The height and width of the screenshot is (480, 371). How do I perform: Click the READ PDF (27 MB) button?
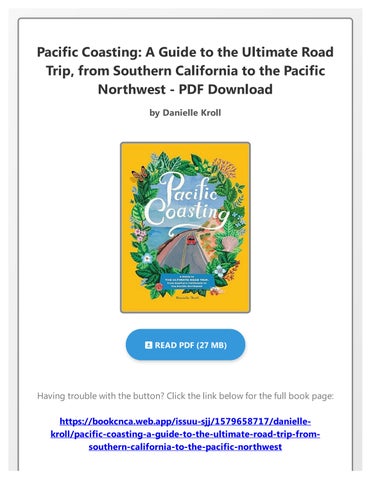pyautogui.click(x=185, y=345)
